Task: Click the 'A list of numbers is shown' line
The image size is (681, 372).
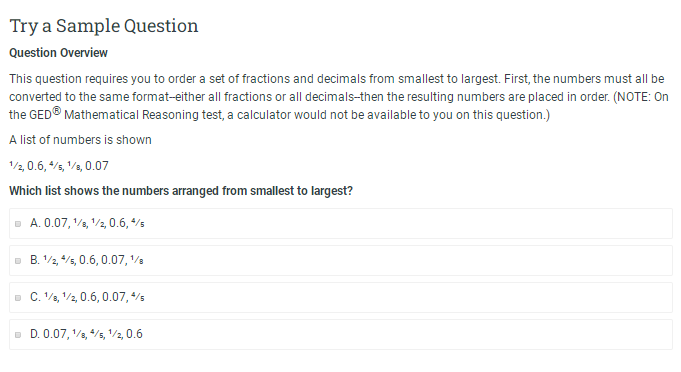Action: tap(80, 140)
